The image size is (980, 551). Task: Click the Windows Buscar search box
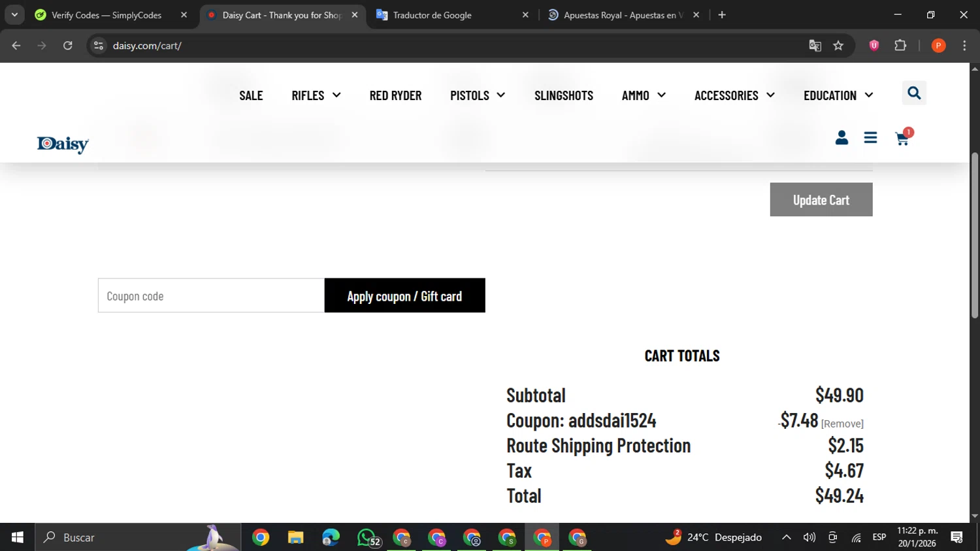point(138,537)
